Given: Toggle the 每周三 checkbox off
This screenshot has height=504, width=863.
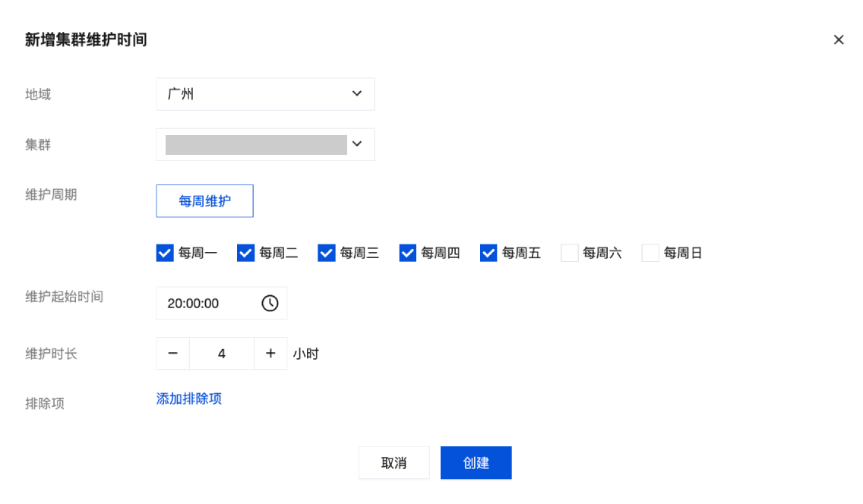Looking at the screenshot, I should point(327,253).
